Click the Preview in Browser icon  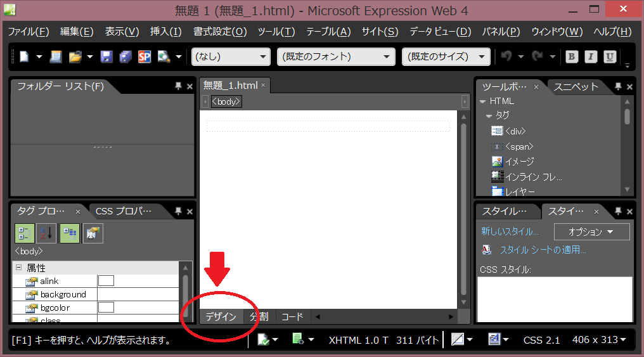tap(164, 56)
